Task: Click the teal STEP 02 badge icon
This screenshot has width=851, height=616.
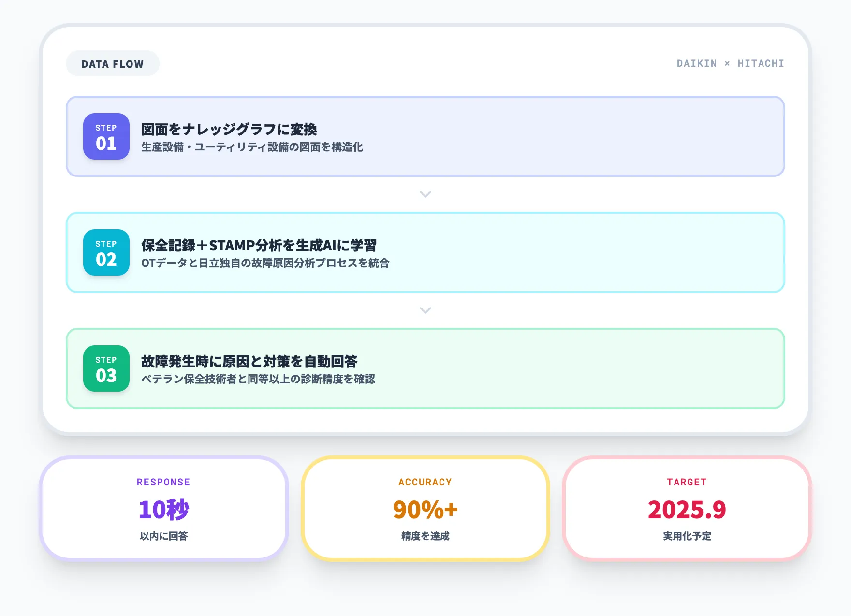Action: pyautogui.click(x=106, y=252)
